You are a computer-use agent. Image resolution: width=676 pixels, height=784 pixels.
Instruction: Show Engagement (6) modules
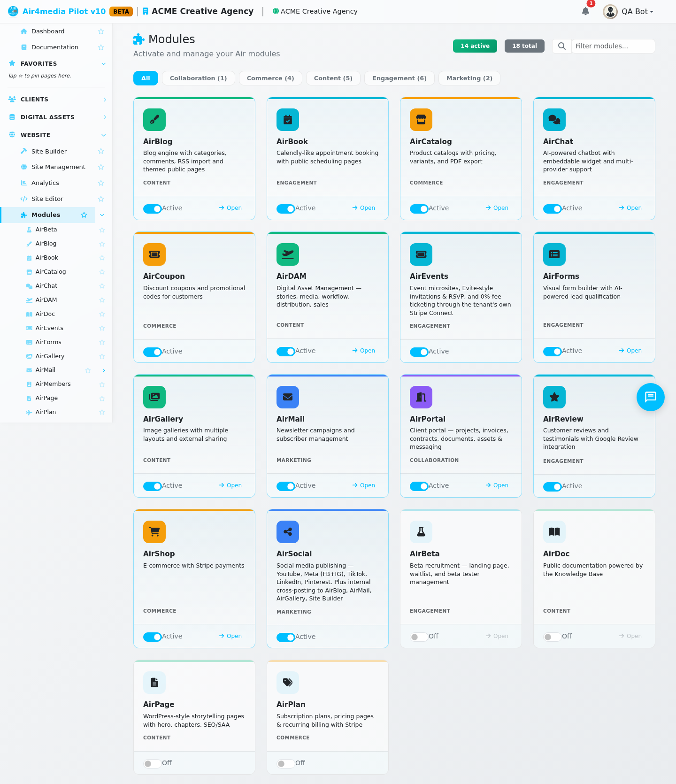click(399, 78)
